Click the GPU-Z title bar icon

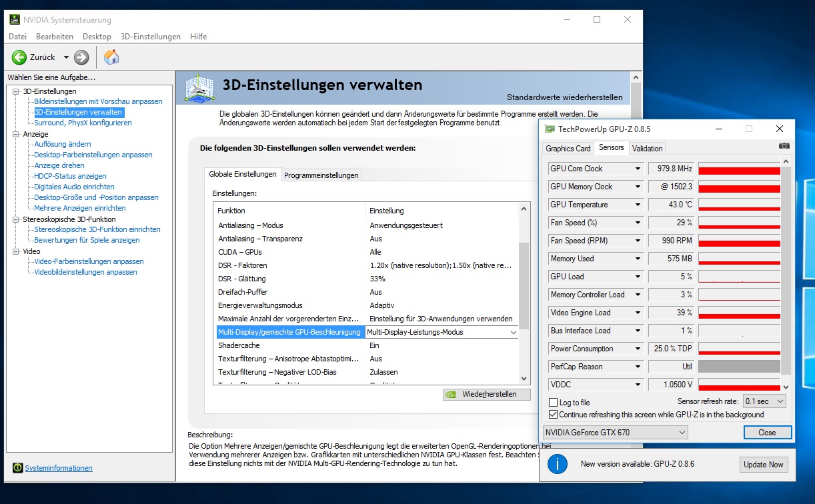coord(550,129)
